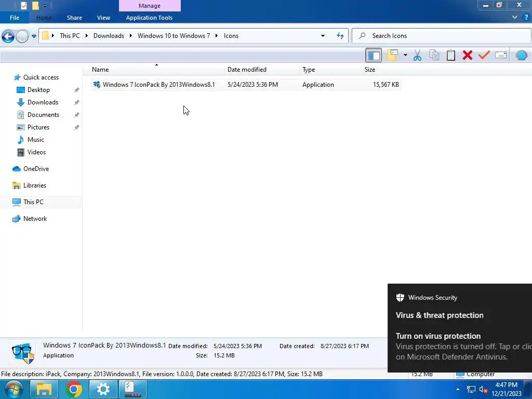Expand the arrow after Downloads breadcrumb

coord(130,36)
